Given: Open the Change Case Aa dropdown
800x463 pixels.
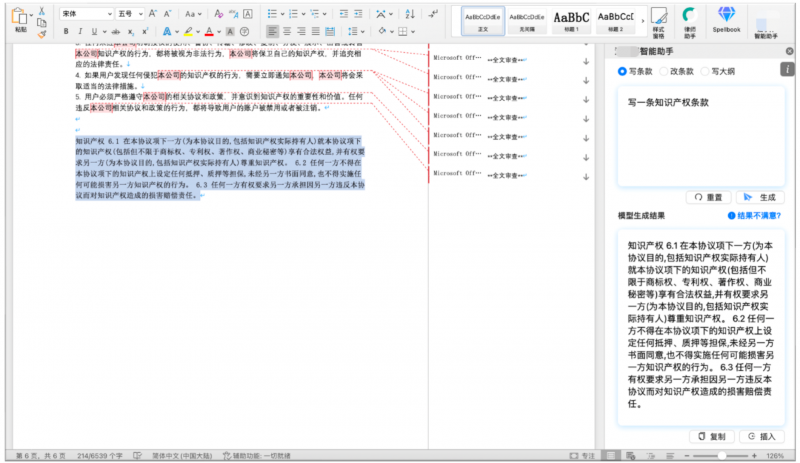Looking at the screenshot, I should point(193,14).
